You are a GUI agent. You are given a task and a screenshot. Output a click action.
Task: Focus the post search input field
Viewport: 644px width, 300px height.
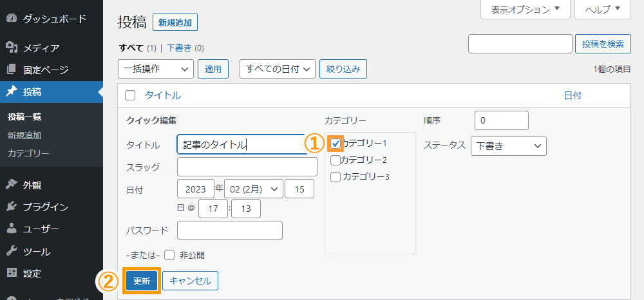[x=520, y=44]
